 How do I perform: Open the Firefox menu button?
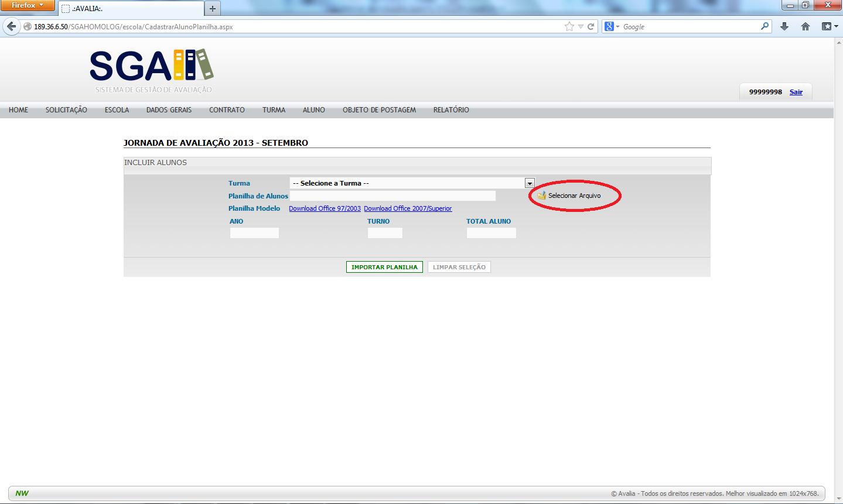[28, 5]
